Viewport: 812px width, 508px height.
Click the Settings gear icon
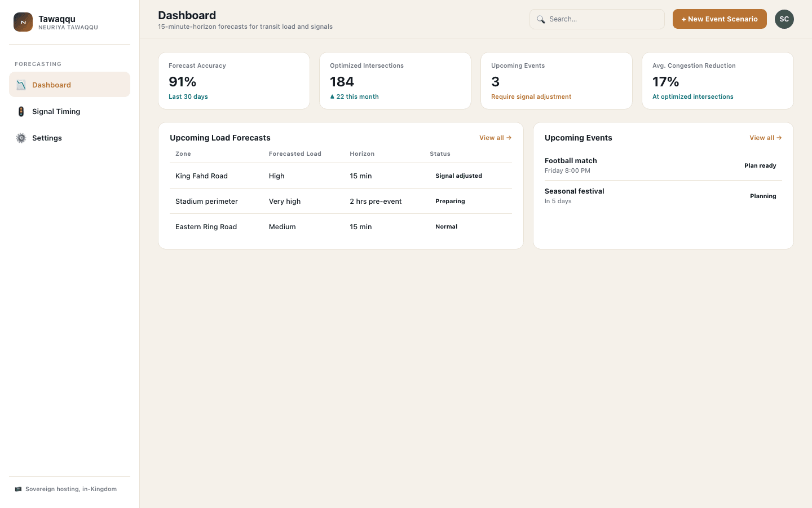pyautogui.click(x=21, y=138)
